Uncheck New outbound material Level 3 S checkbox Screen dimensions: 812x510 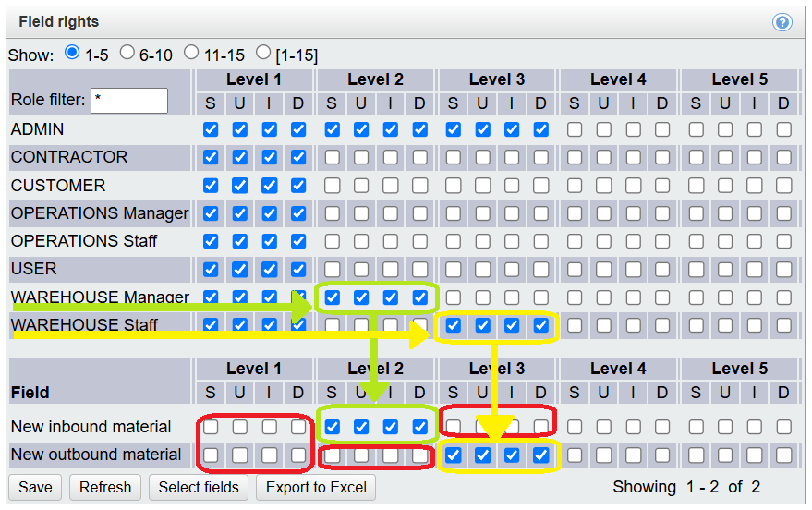click(454, 455)
